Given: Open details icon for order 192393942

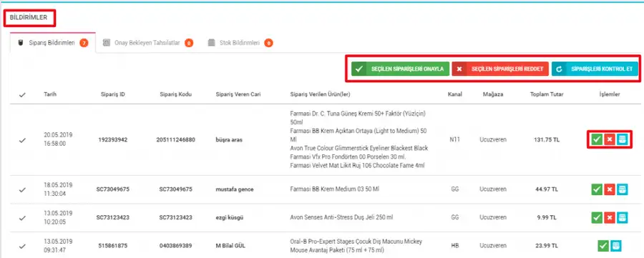Looking at the screenshot, I should (x=623, y=140).
